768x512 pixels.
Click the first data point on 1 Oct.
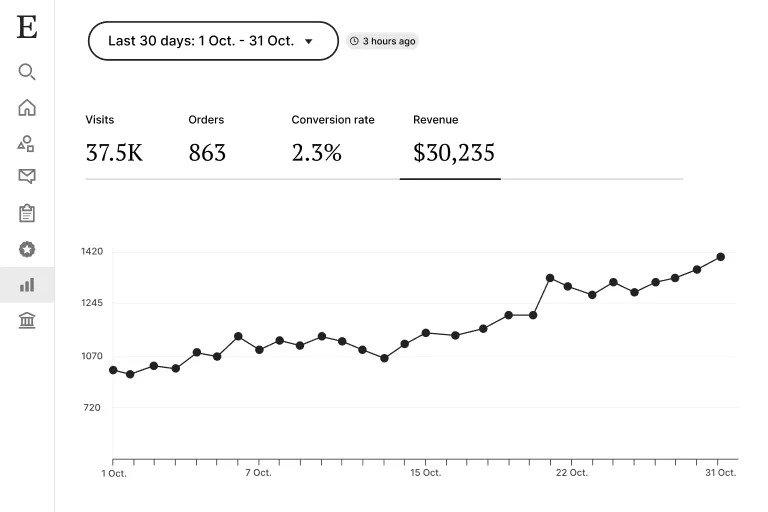pos(113,370)
